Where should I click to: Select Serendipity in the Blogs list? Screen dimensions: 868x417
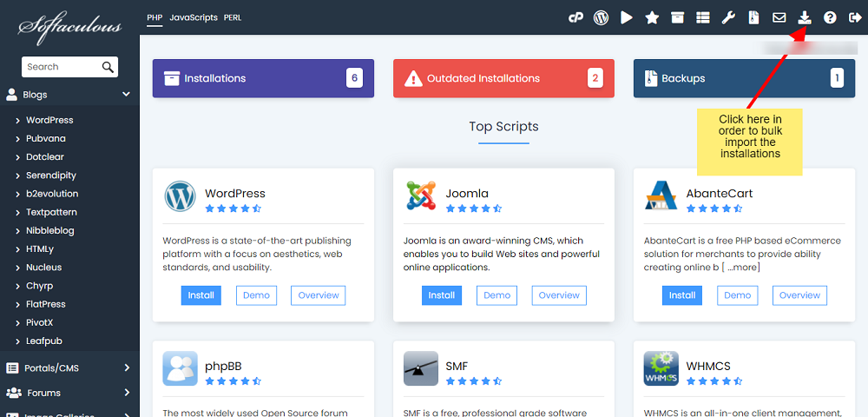coord(51,175)
